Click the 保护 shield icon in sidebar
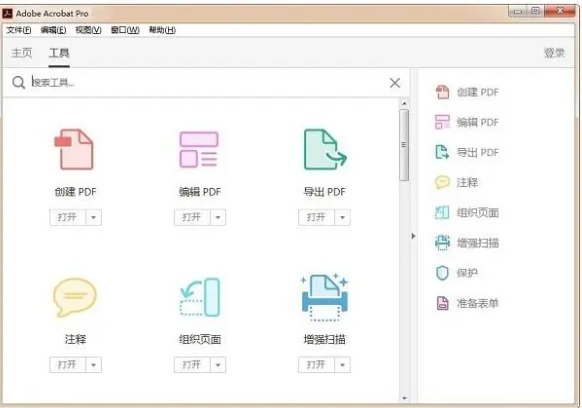 tap(442, 273)
